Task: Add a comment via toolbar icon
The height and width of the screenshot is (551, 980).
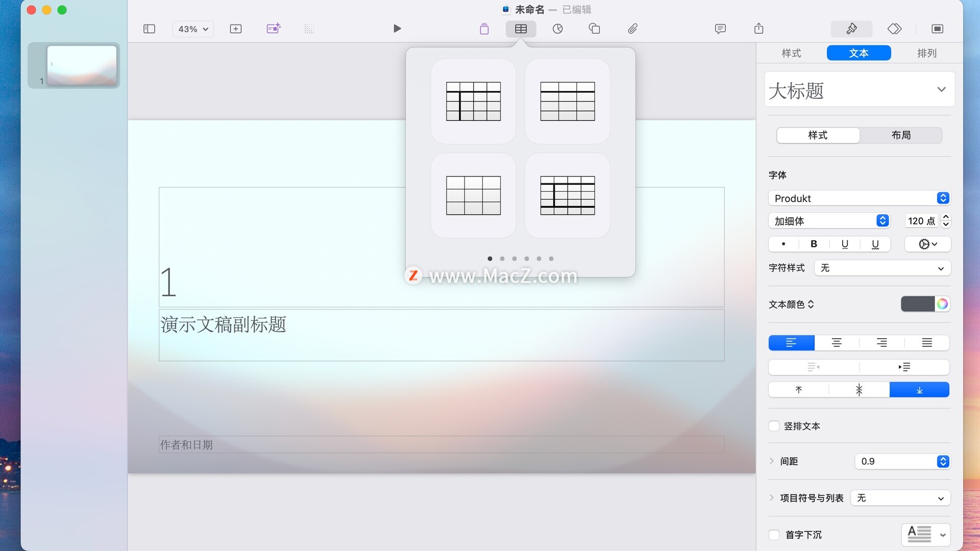Action: [x=720, y=29]
